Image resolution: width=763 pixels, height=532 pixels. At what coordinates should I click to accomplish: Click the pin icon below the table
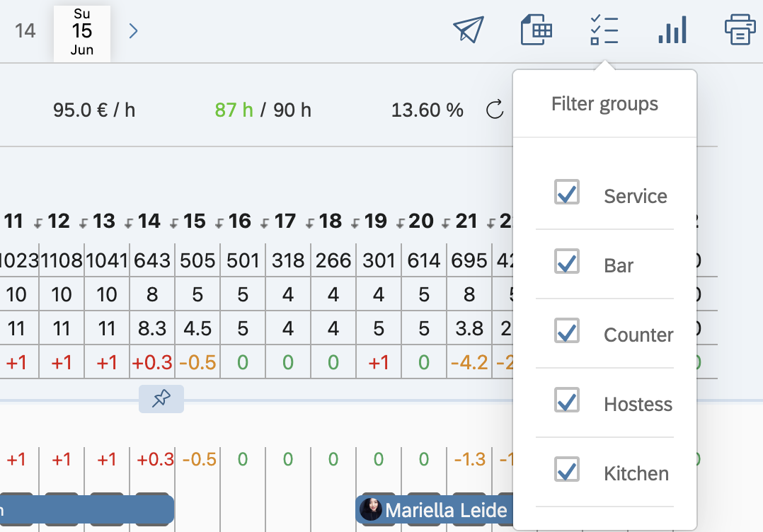pyautogui.click(x=161, y=399)
